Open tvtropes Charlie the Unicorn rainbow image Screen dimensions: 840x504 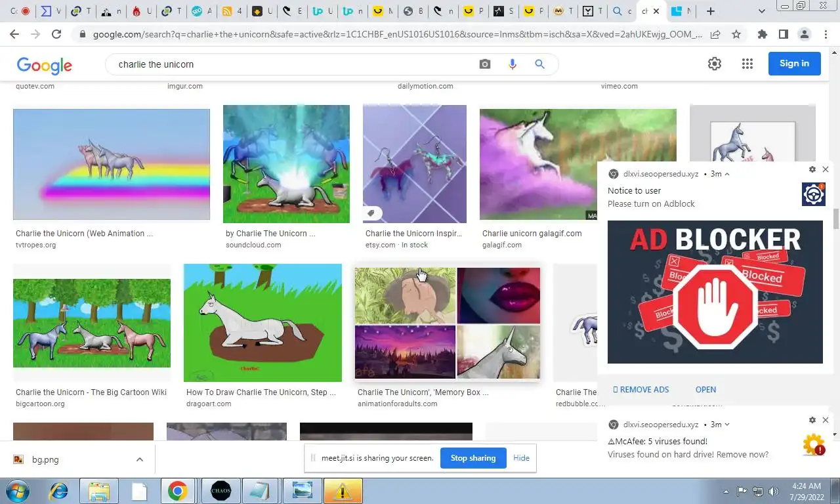(x=112, y=164)
